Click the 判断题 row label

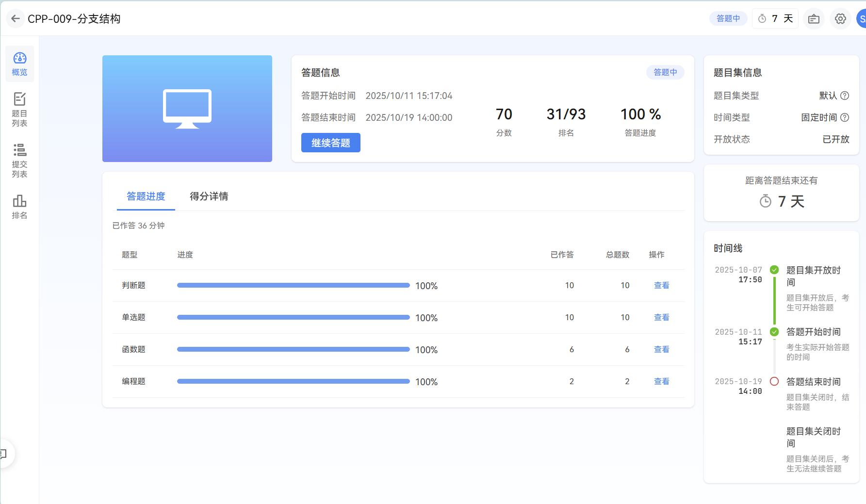(x=134, y=285)
